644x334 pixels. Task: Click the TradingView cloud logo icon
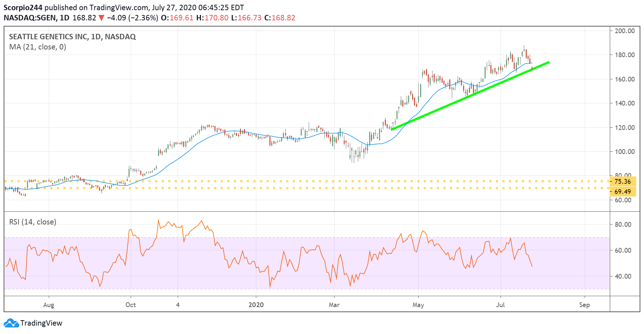[11, 323]
